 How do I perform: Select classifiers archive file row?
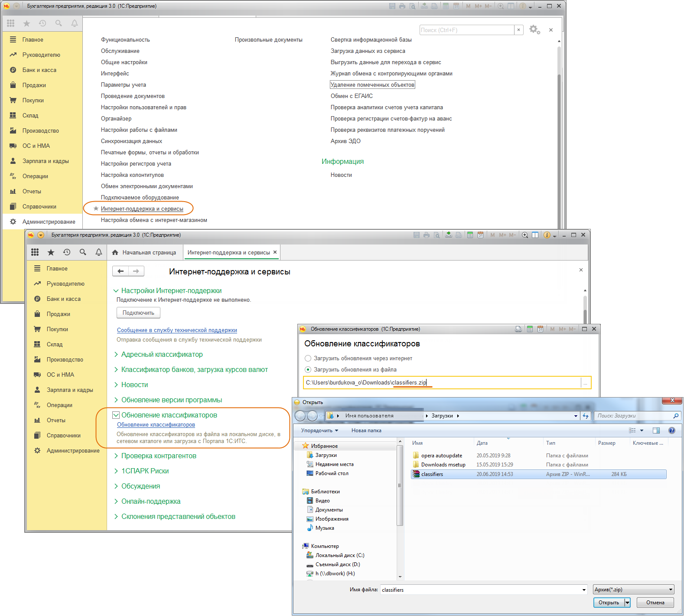click(x=538, y=474)
